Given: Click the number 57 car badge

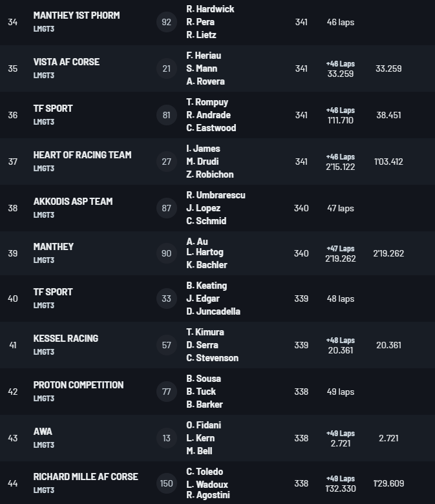Looking at the screenshot, I should (x=167, y=345).
